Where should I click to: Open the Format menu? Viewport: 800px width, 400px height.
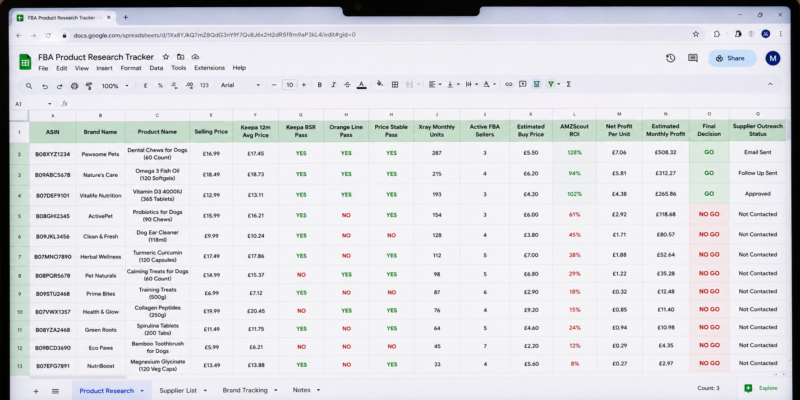[131, 68]
